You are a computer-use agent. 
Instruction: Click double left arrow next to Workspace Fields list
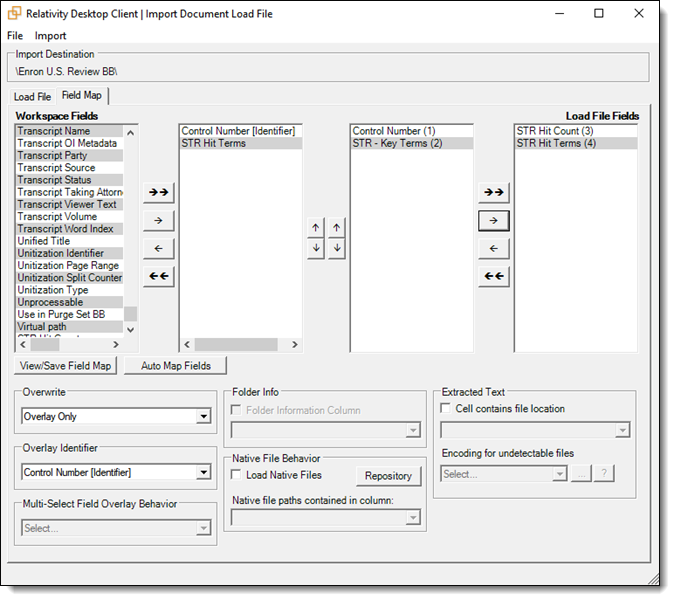tap(158, 276)
